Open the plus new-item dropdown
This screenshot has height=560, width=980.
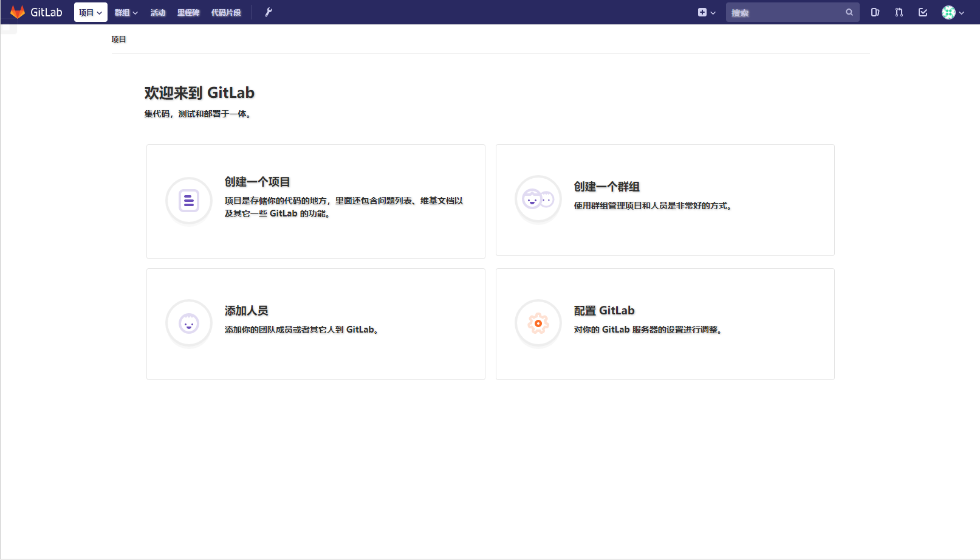[706, 12]
